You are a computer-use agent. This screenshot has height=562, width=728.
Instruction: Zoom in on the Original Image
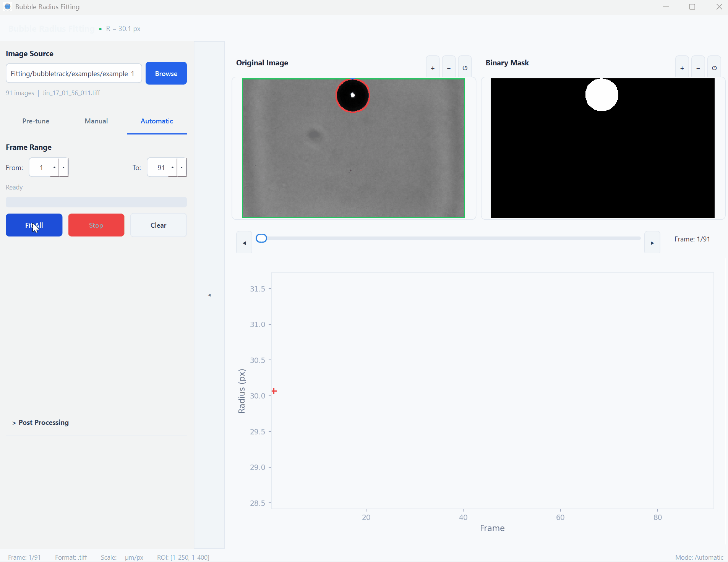coord(433,68)
